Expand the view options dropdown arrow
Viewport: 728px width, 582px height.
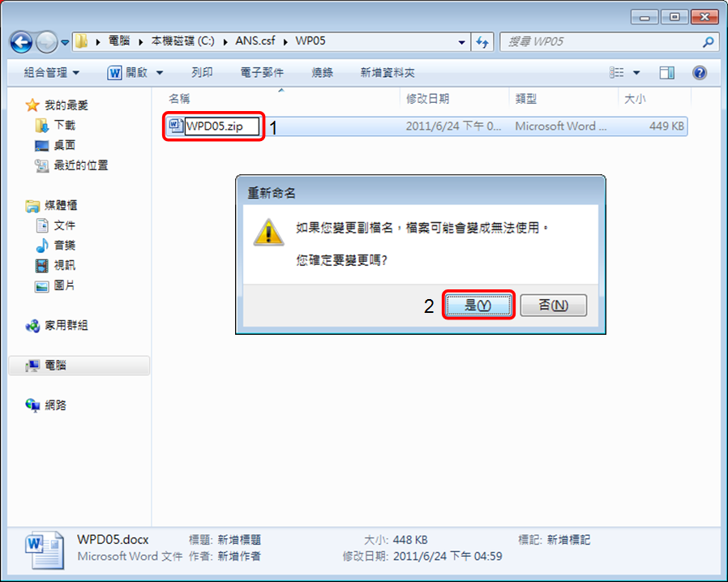636,72
